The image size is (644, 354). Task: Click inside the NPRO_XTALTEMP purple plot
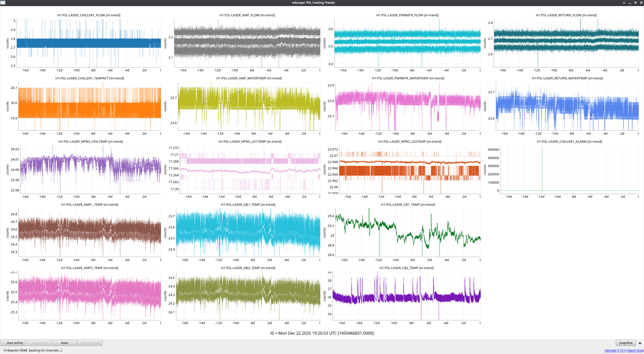pyautogui.click(x=91, y=170)
